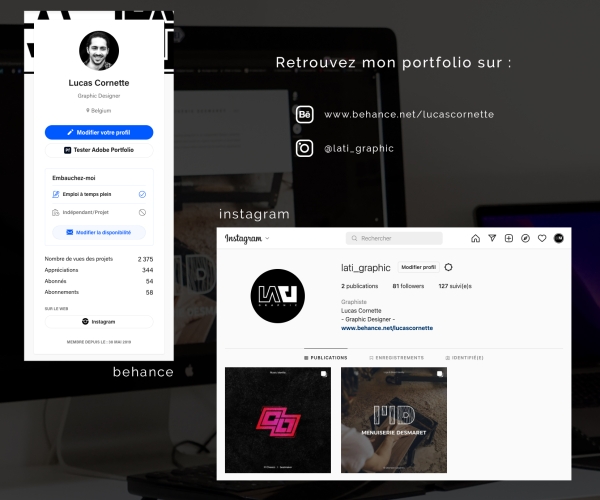Click the Emploi à temps plein check icon

tap(142, 194)
